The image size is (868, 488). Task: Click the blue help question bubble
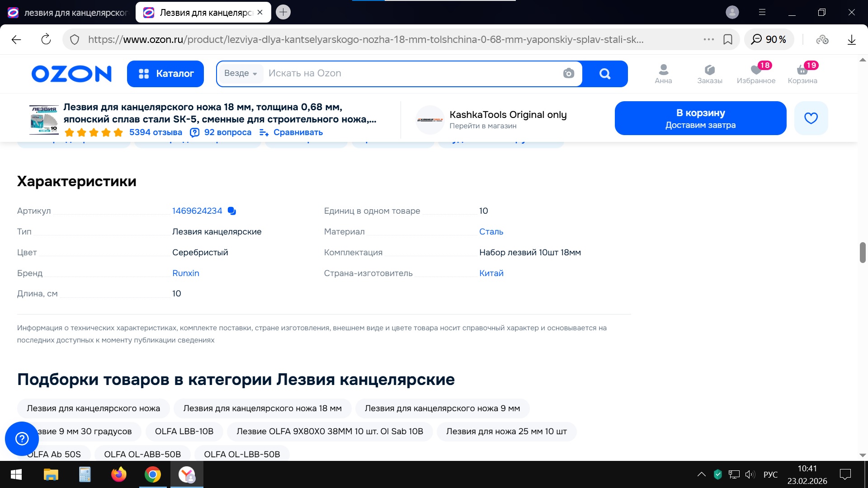22,438
